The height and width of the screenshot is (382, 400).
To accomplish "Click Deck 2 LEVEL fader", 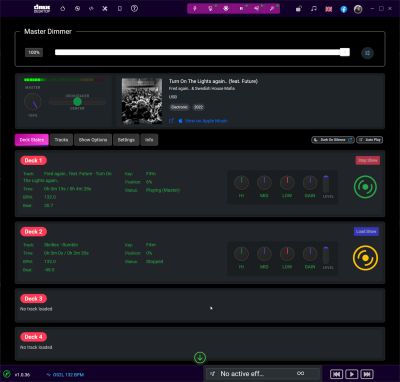I will pos(326,255).
